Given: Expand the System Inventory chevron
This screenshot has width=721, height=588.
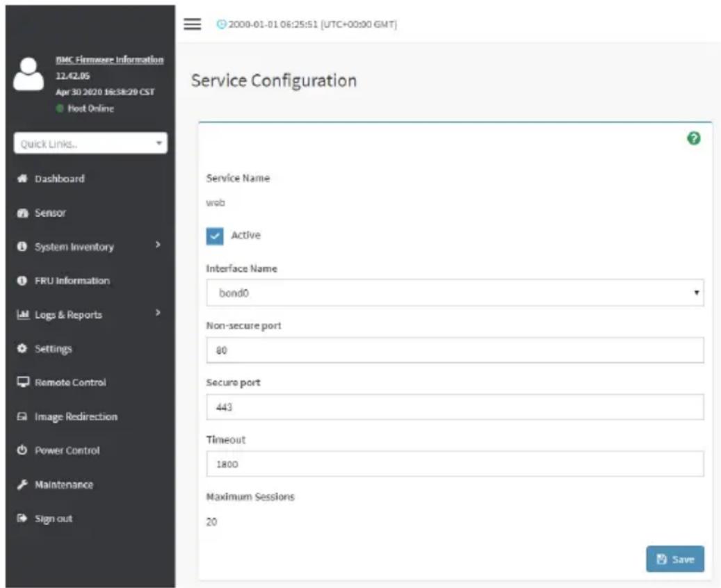Looking at the screenshot, I should tap(159, 245).
